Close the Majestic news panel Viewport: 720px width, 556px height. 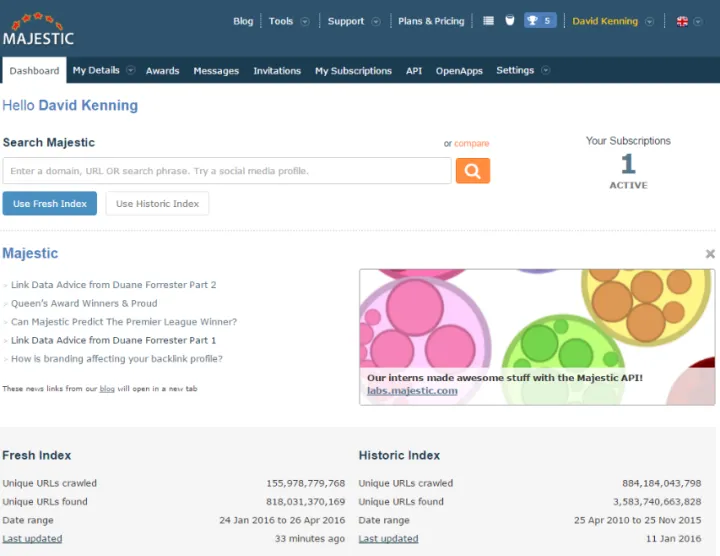click(x=710, y=254)
